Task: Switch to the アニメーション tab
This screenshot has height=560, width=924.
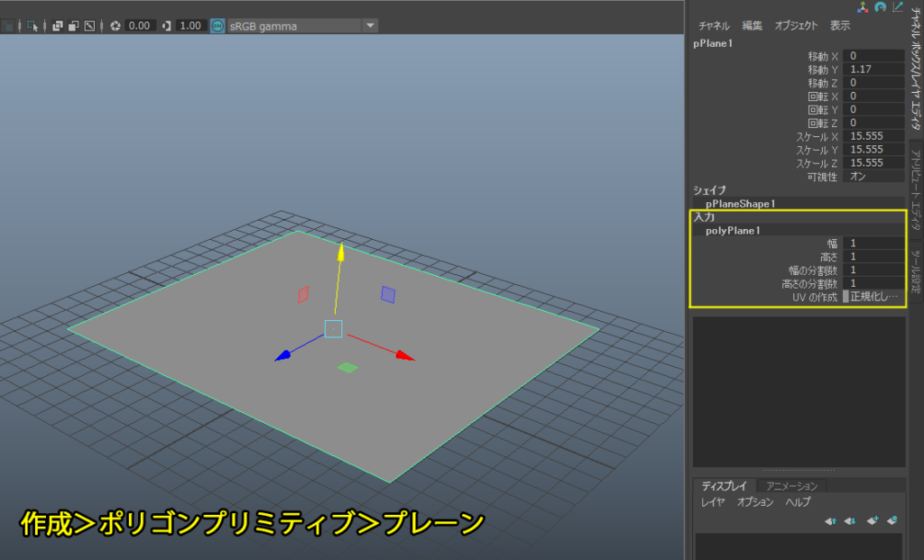Action: (x=791, y=486)
